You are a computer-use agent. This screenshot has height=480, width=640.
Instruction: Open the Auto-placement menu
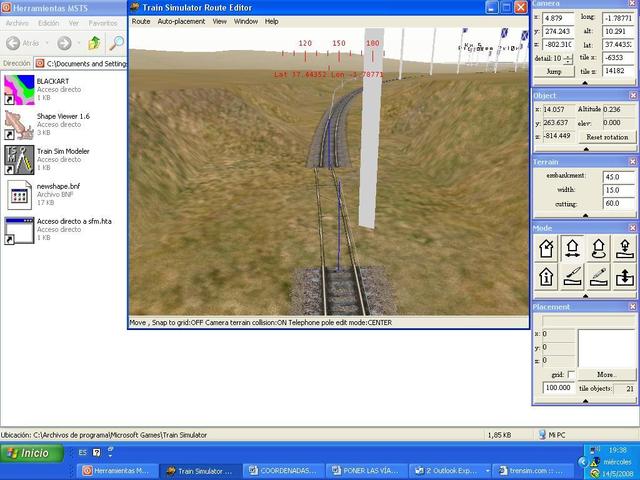(181, 21)
